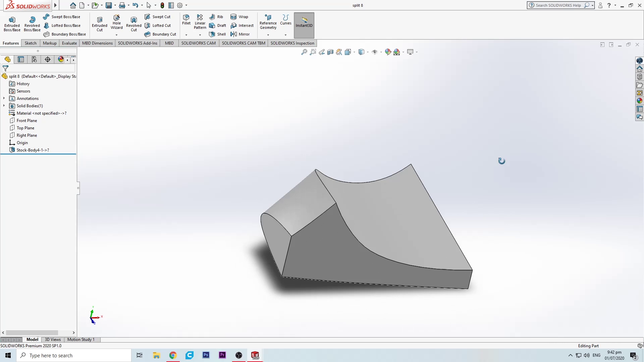644x362 pixels.
Task: Open the Hole Wizard tool
Action: point(117,22)
